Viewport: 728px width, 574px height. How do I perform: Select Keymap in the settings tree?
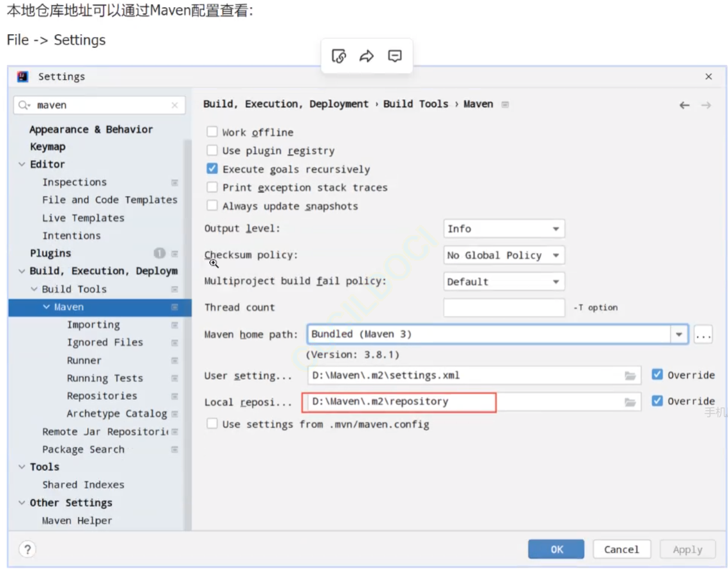pyautogui.click(x=48, y=147)
